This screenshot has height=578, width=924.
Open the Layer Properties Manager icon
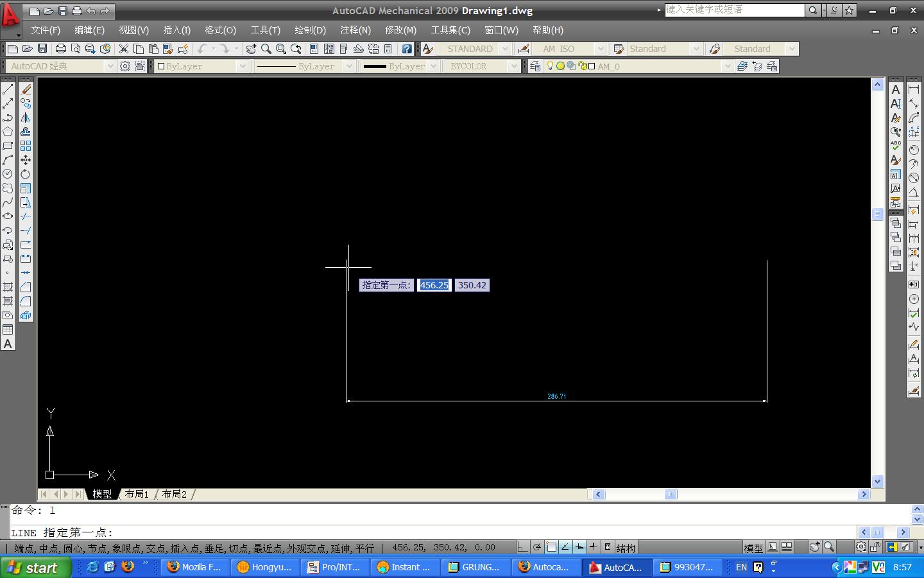tap(535, 66)
